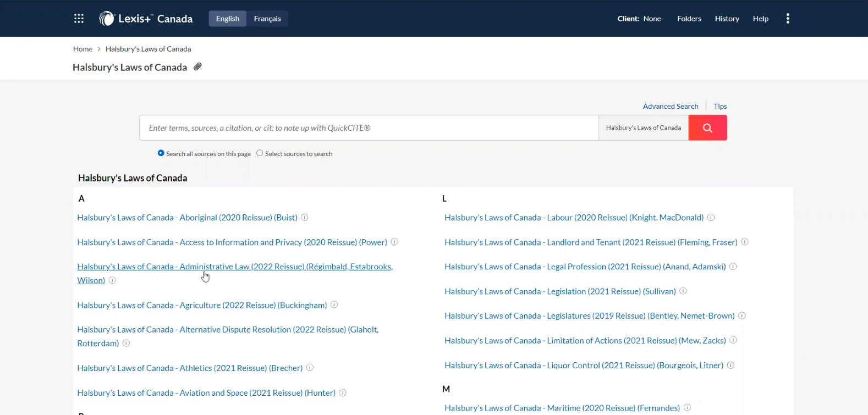
Task: Open Legislatures (2019 Reissue) title
Action: point(590,316)
